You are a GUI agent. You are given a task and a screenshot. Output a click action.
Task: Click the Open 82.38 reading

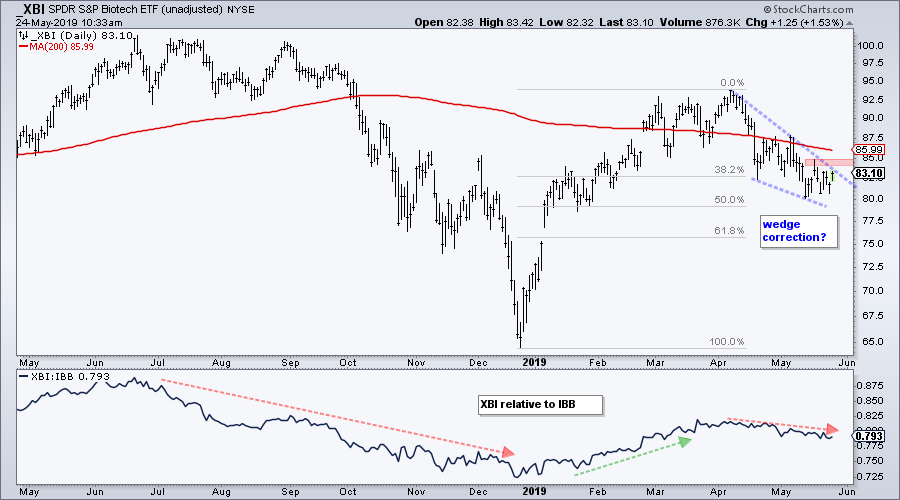(445, 22)
